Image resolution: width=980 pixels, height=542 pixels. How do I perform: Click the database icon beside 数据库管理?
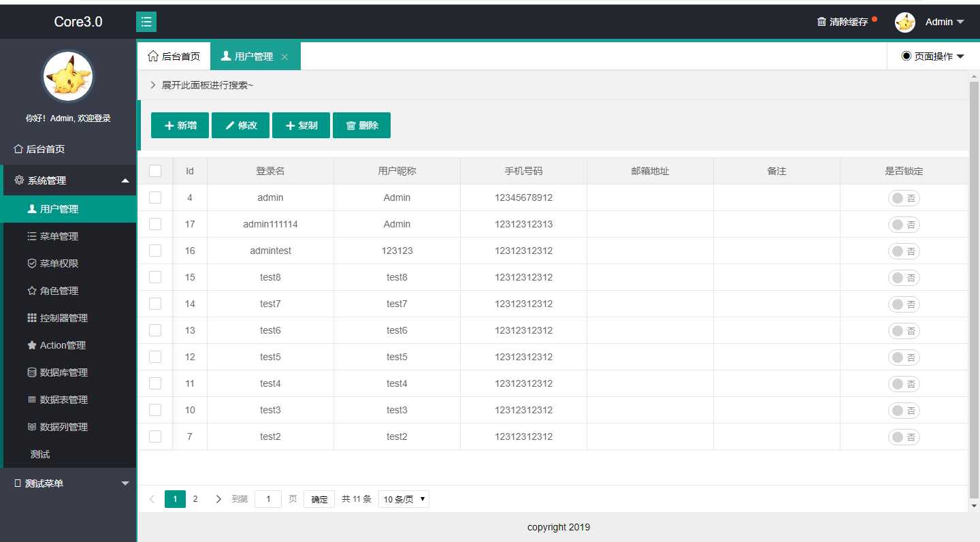[x=32, y=372]
